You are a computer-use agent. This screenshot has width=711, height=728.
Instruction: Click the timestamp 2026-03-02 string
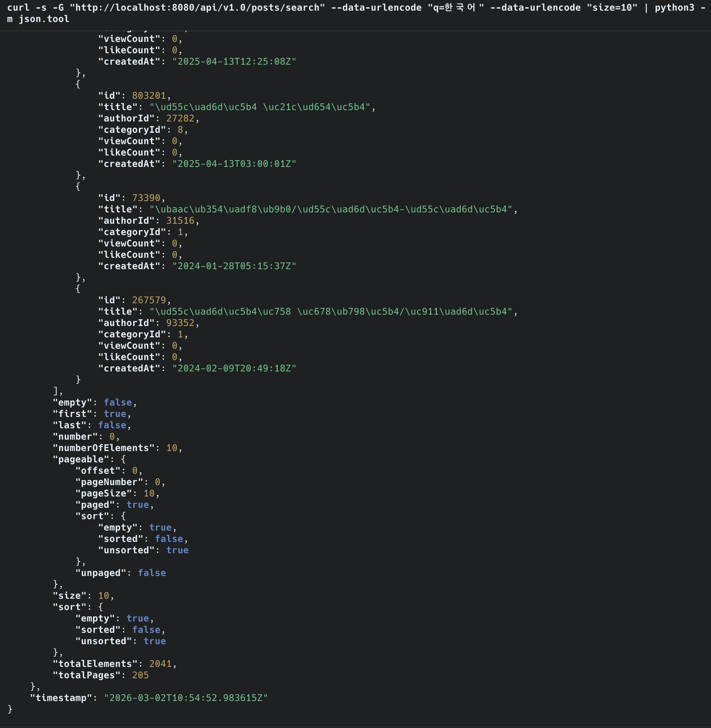pyautogui.click(x=186, y=698)
